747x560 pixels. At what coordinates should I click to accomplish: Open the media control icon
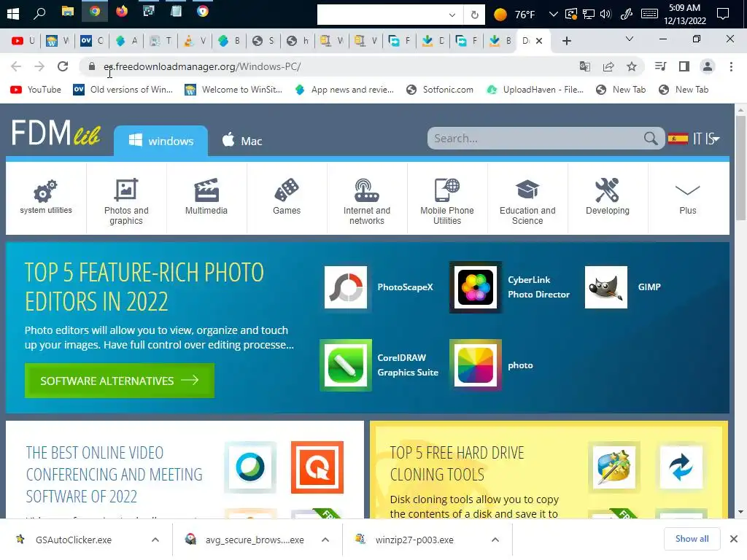pyautogui.click(x=660, y=66)
